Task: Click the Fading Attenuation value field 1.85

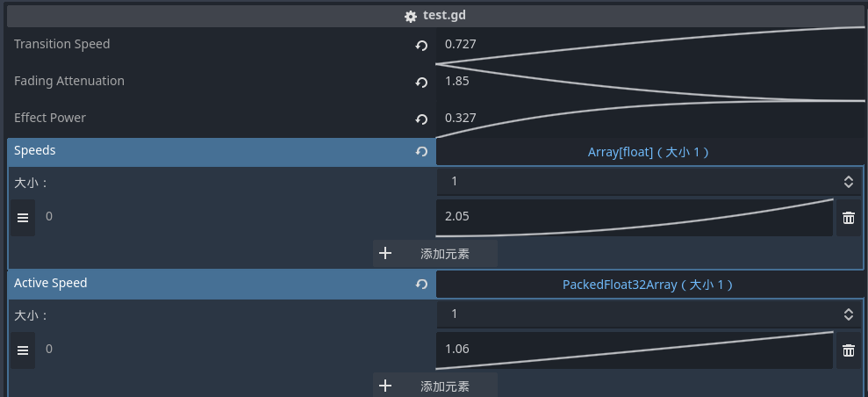Action: tap(649, 81)
